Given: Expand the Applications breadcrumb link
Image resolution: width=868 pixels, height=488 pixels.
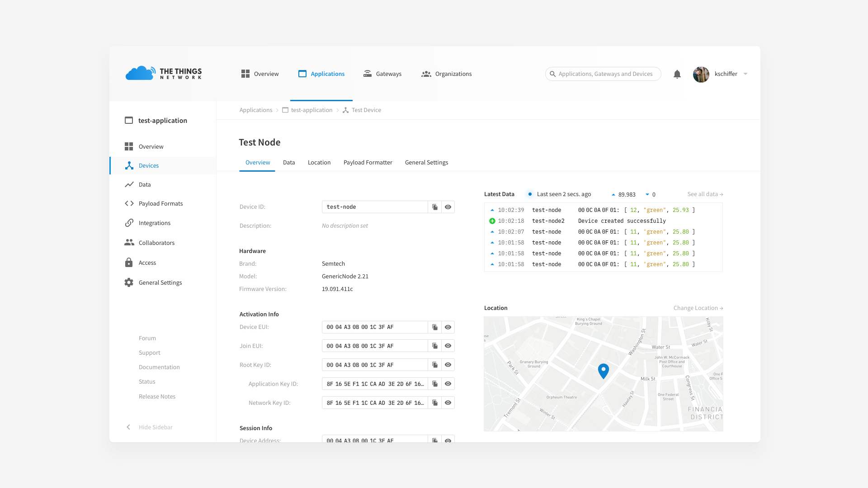Looking at the screenshot, I should click(x=255, y=110).
